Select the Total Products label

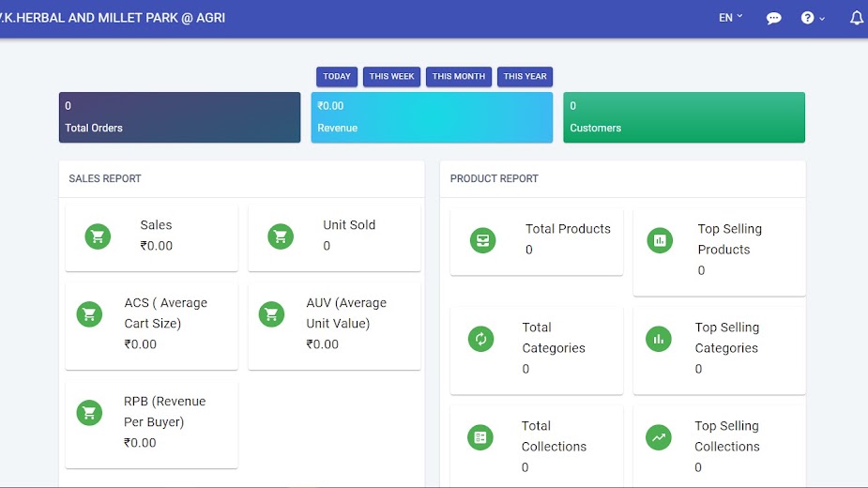tap(568, 229)
